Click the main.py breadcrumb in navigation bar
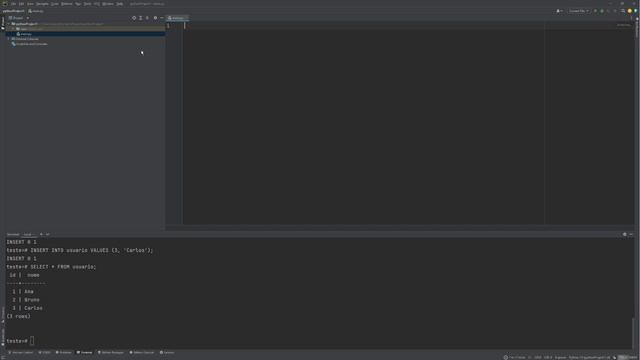Viewport: 640px width, 360px height. pos(36,11)
